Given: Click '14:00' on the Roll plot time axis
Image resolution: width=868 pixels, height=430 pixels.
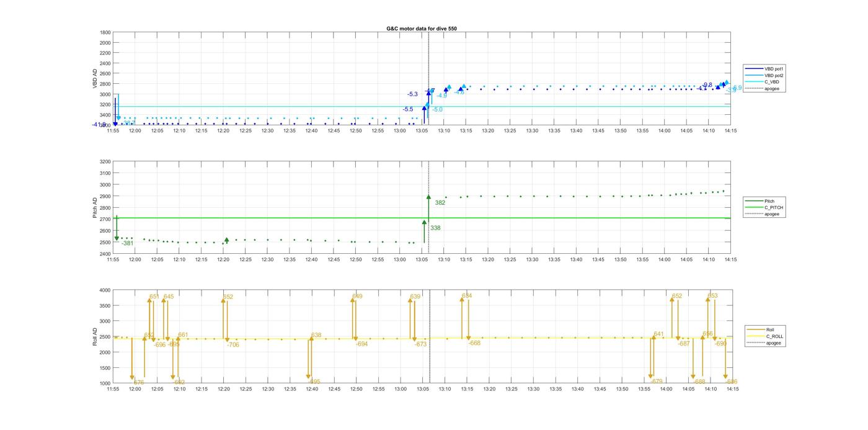Looking at the screenshot, I should [x=666, y=389].
